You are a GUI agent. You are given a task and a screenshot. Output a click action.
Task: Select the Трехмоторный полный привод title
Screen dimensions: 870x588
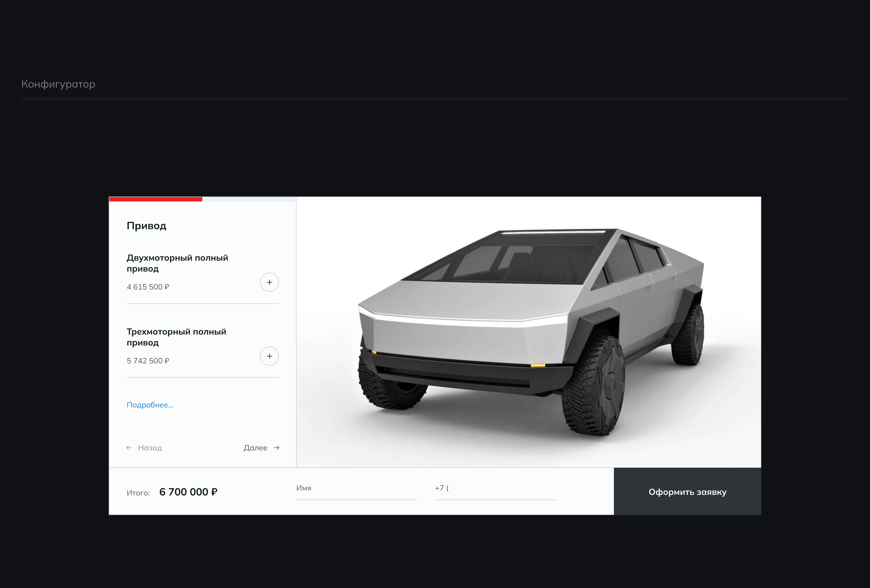(x=176, y=337)
